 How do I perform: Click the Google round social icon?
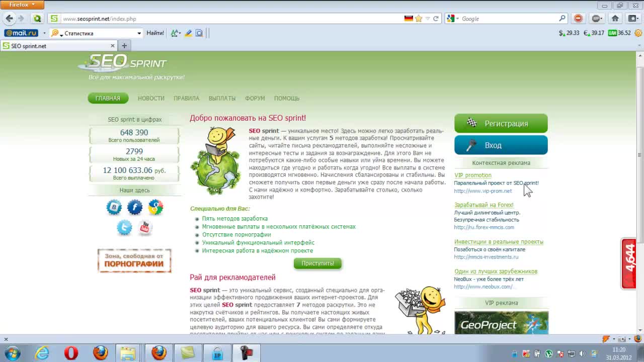point(155,207)
